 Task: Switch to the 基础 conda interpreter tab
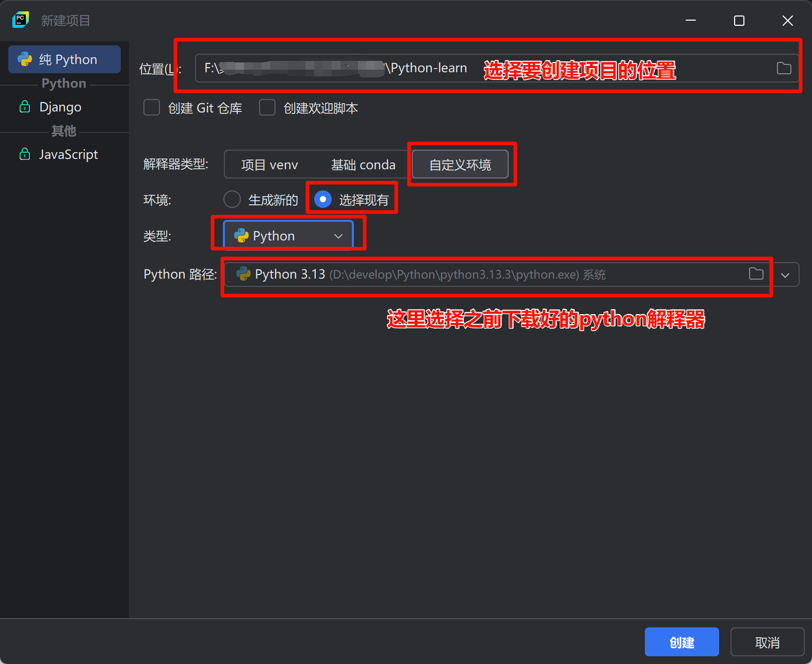[363, 165]
